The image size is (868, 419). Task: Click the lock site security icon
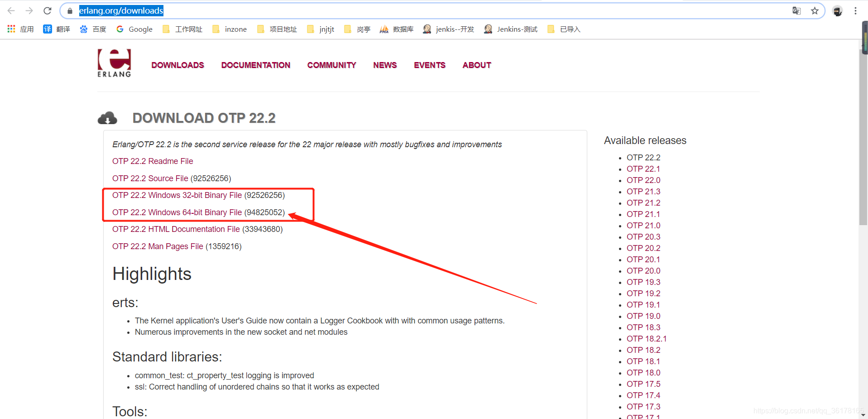coord(70,11)
